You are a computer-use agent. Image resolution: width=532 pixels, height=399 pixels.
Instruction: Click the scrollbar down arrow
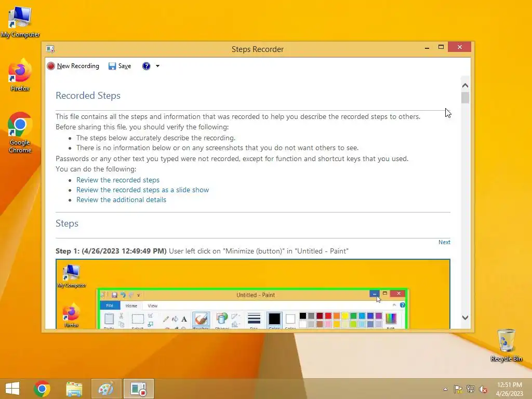465,317
